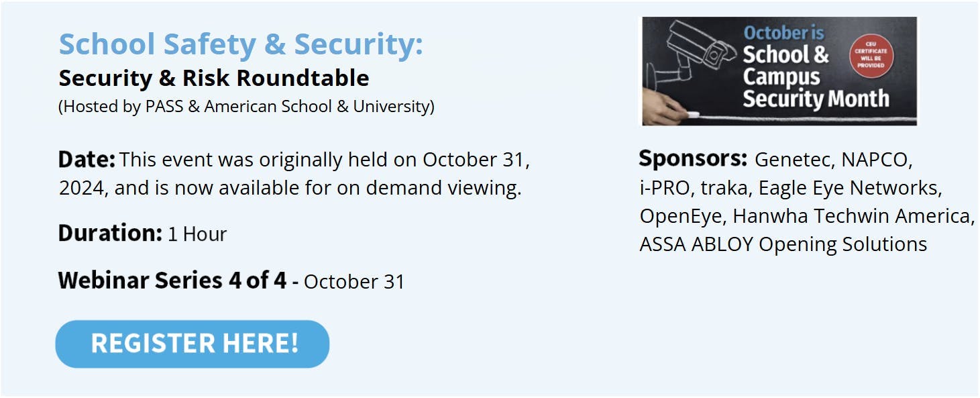This screenshot has height=398, width=980.
Task: Click the Eagle Eye Networks sponsor name
Action: (850, 188)
